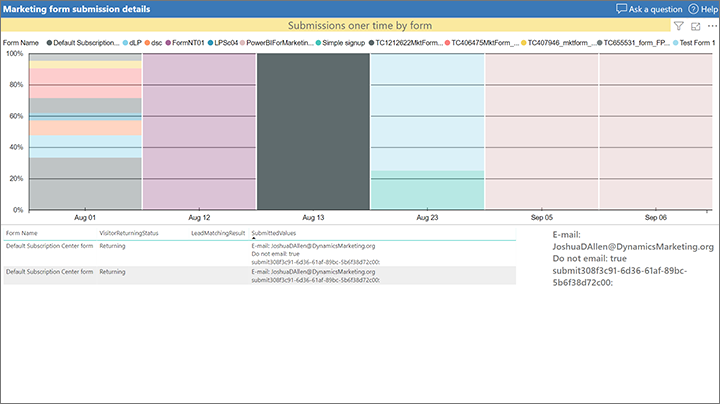Image resolution: width=720 pixels, height=404 pixels.
Task: Select the yellow segment in Aug 01 bar
Action: [x=85, y=65]
